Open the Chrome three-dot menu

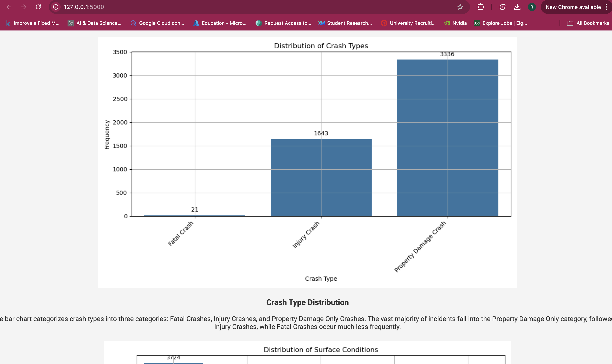(x=606, y=7)
